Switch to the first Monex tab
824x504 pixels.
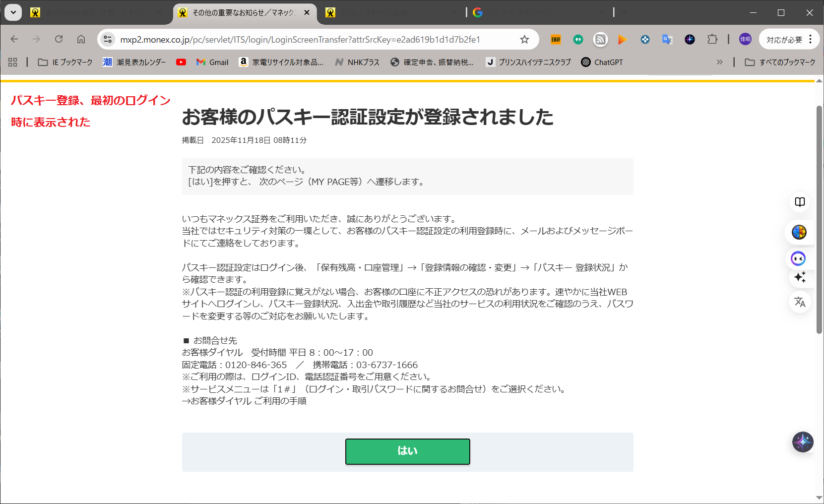pyautogui.click(x=94, y=12)
